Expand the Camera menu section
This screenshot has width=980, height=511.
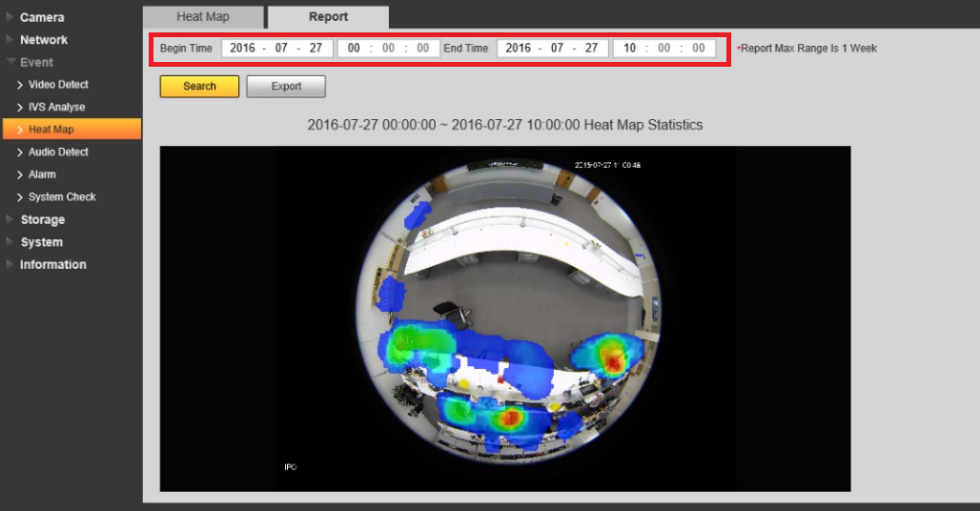pyautogui.click(x=42, y=17)
